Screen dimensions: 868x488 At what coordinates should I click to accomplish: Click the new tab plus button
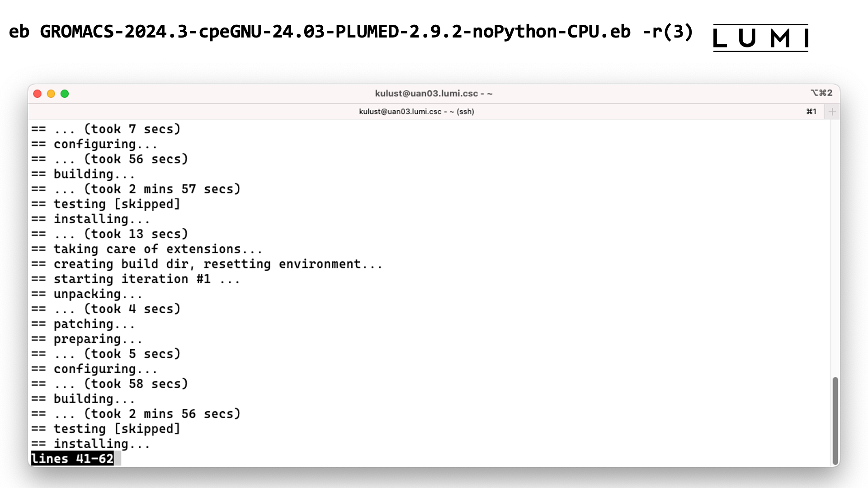click(832, 112)
